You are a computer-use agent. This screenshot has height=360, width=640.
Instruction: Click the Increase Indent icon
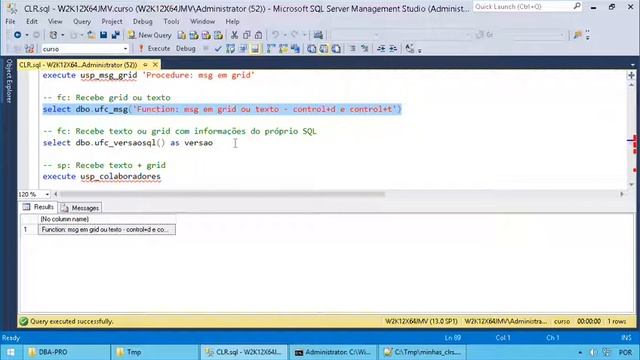coord(393,49)
